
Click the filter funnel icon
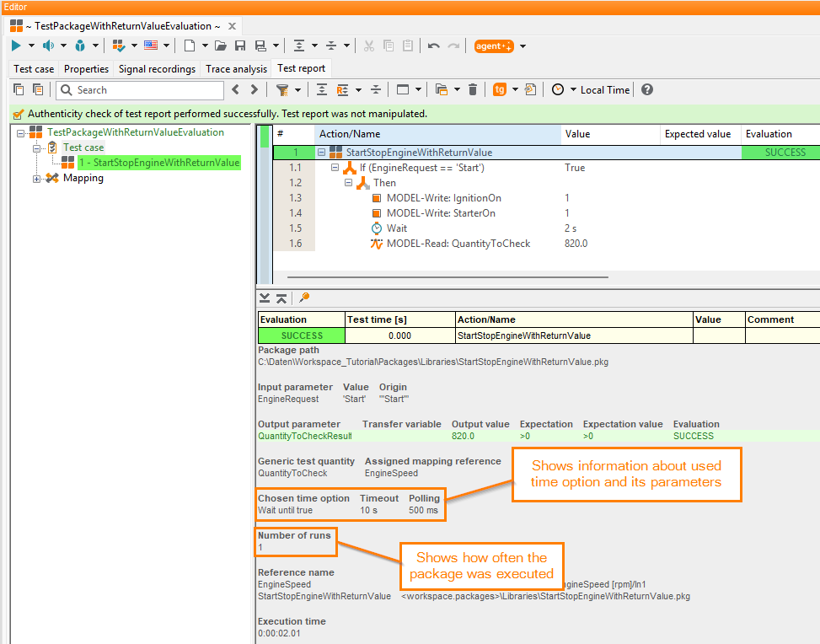282,90
